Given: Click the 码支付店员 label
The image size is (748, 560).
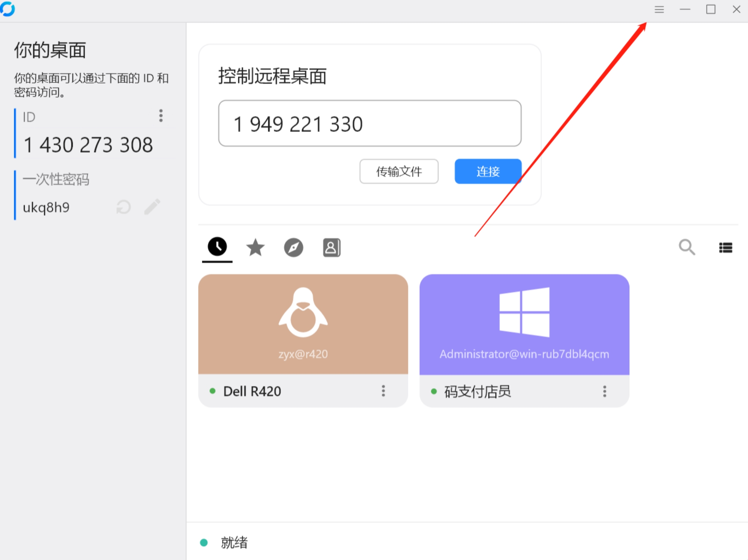Looking at the screenshot, I should click(477, 391).
